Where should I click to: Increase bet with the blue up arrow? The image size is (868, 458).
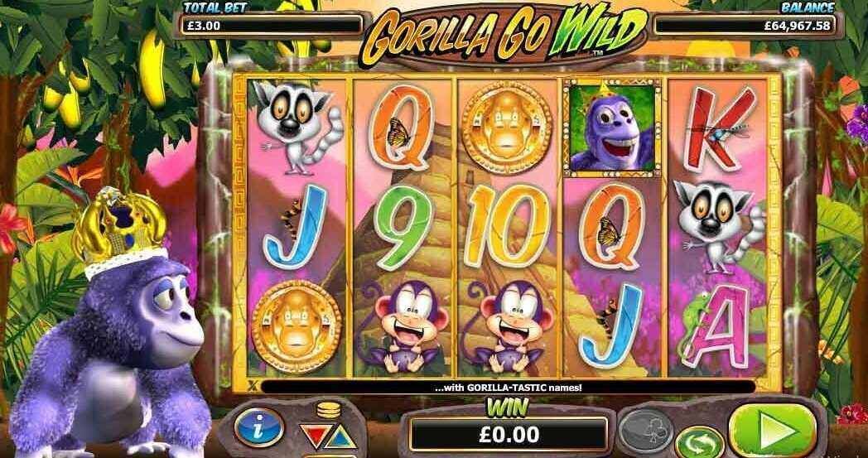coord(341,437)
